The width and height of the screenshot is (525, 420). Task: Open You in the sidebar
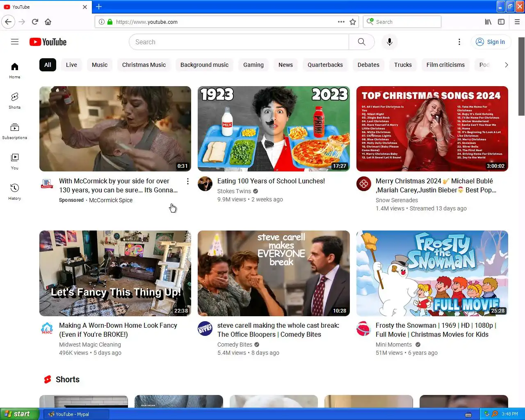[x=15, y=162]
